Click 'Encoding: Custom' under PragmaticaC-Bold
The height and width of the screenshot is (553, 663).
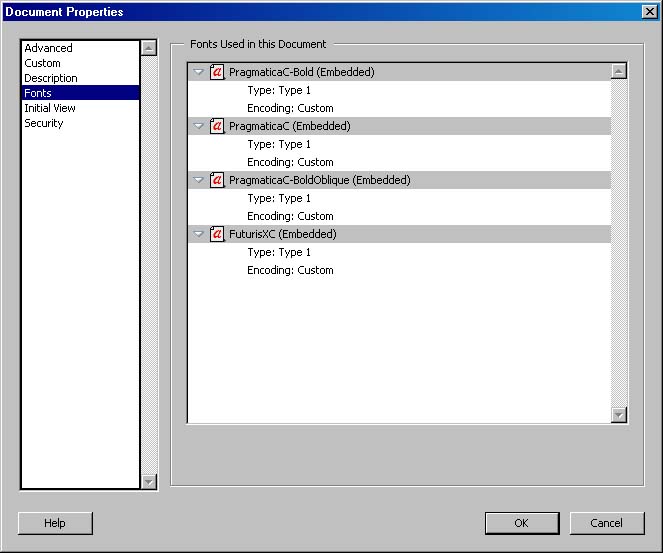[x=290, y=108]
